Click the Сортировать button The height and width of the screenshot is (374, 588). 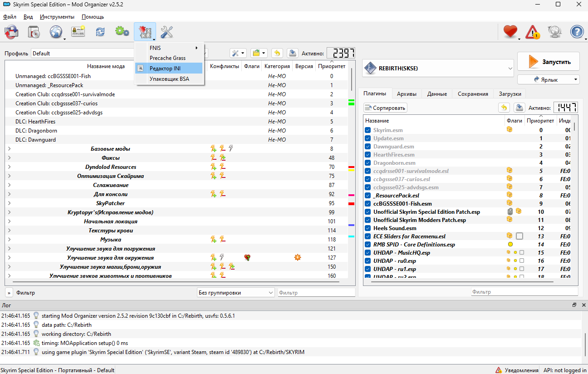click(385, 108)
